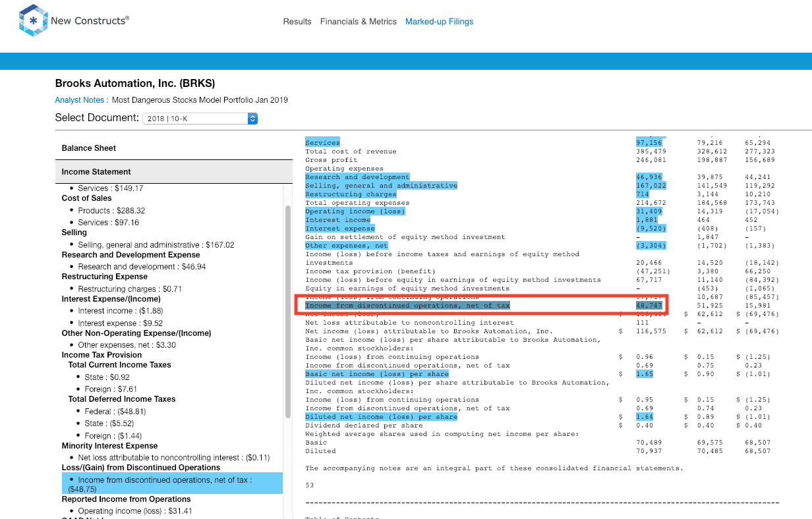Select sidebar item Interest expense : $9.52

121,323
